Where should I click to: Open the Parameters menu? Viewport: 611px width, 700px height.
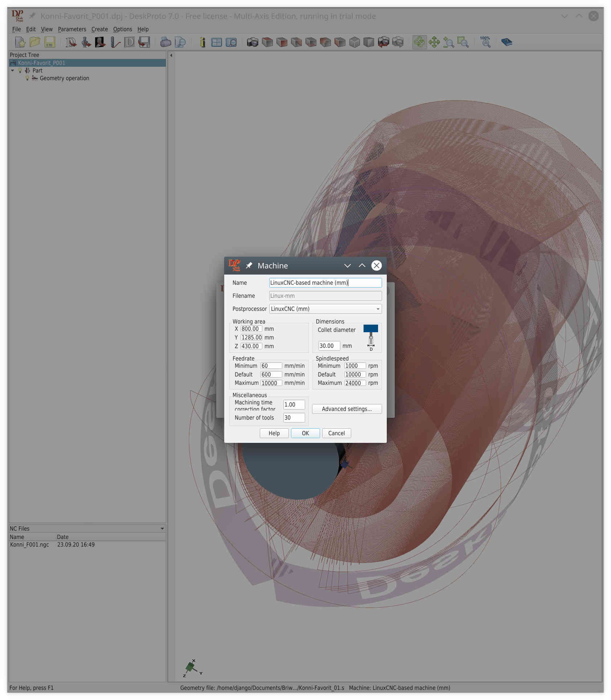click(72, 29)
